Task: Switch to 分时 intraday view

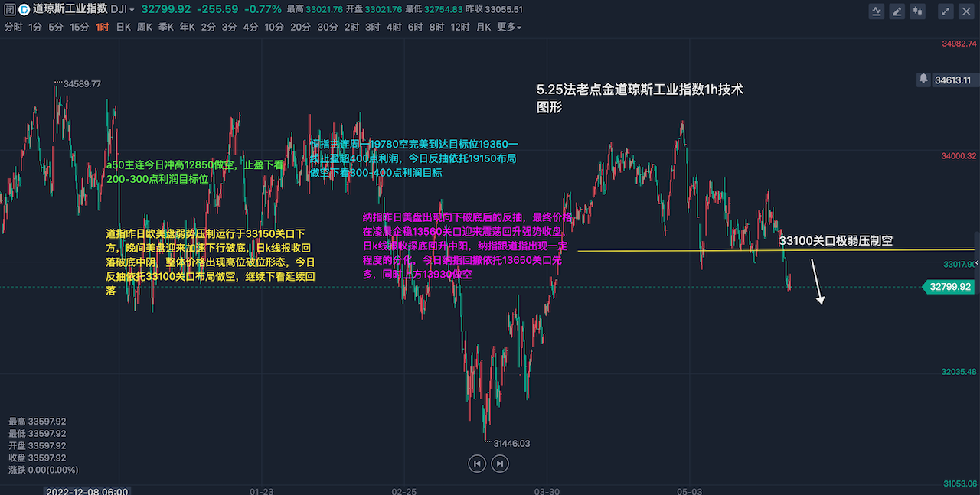Action: (13, 28)
